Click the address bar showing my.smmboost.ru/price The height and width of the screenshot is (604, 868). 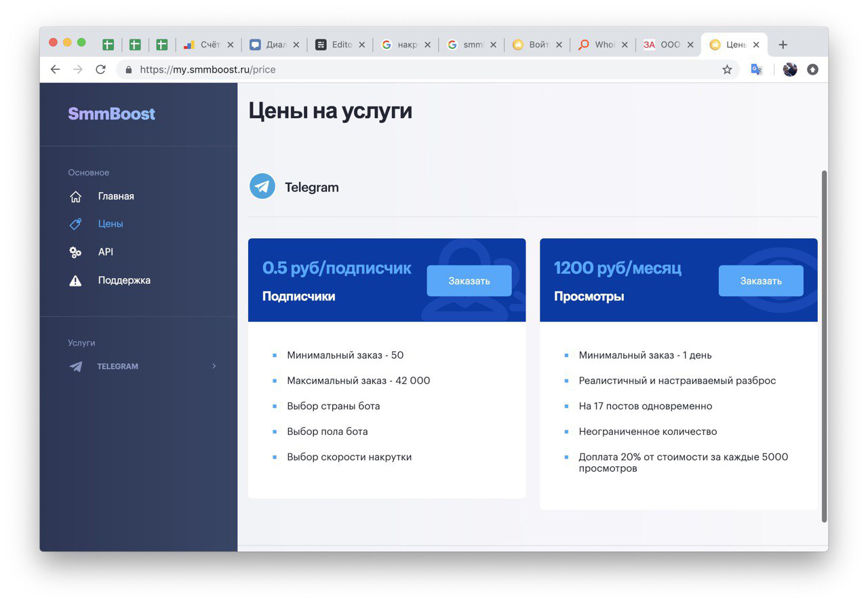427,69
